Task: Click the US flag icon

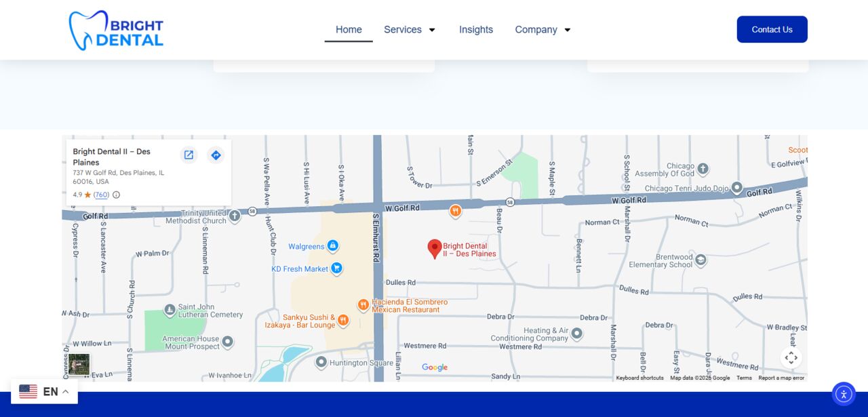Action: click(x=28, y=391)
